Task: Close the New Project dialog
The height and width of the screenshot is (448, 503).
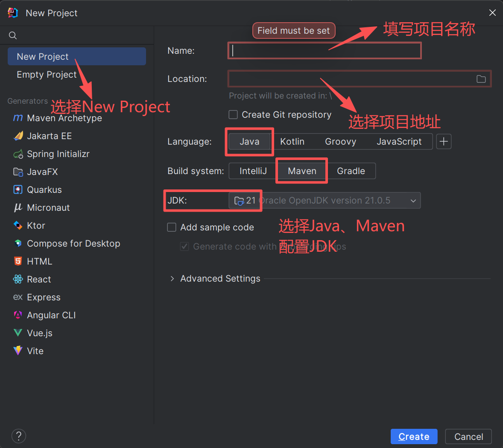Action: [x=492, y=12]
